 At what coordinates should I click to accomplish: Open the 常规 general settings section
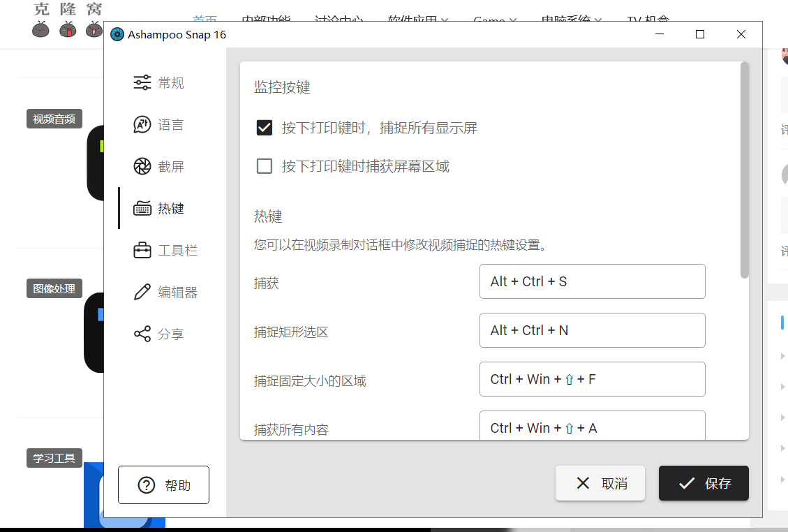(159, 82)
